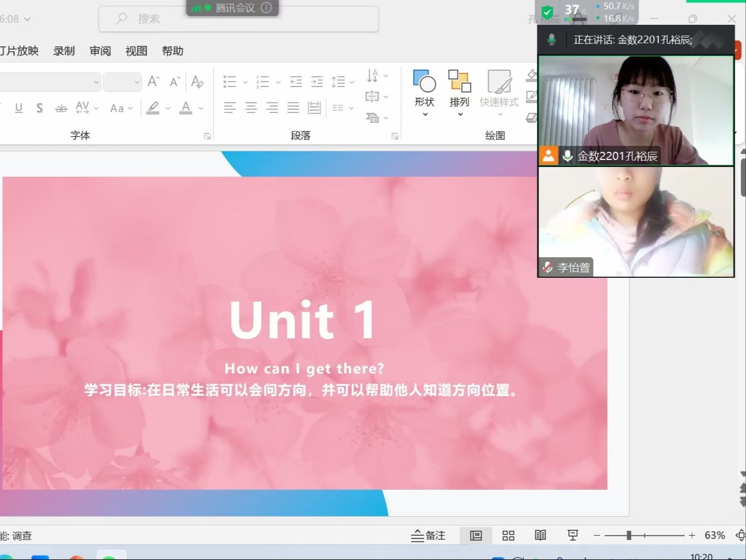This screenshot has height=560, width=746.
Task: Open reading view from the status bar
Action: coord(540,536)
